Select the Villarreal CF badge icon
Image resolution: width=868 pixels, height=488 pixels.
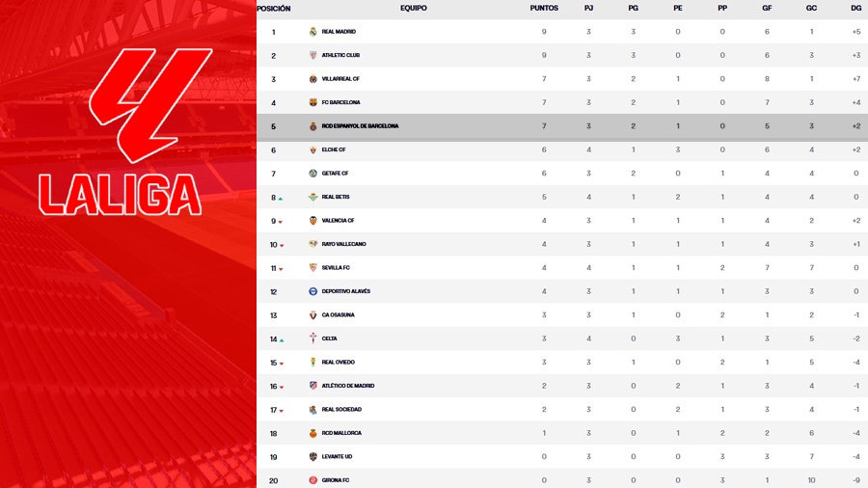(312, 79)
